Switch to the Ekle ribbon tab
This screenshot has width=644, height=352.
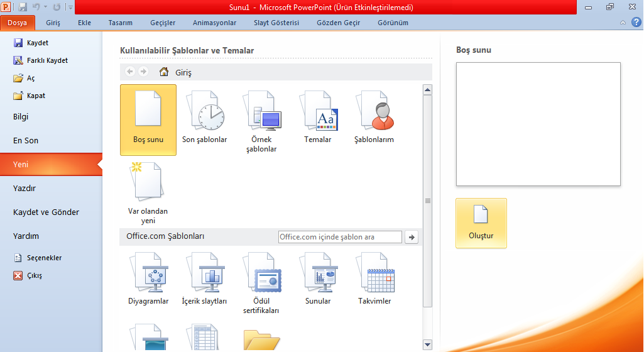pyautogui.click(x=85, y=23)
